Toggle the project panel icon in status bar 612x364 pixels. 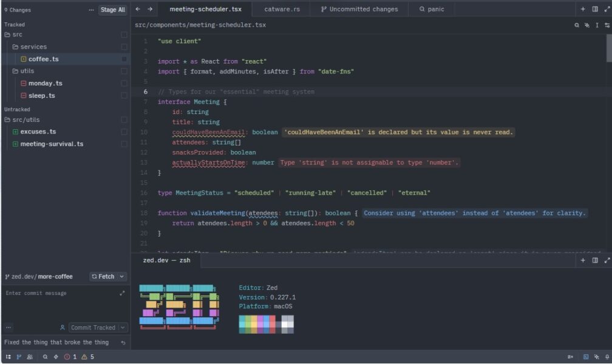[x=8, y=357]
